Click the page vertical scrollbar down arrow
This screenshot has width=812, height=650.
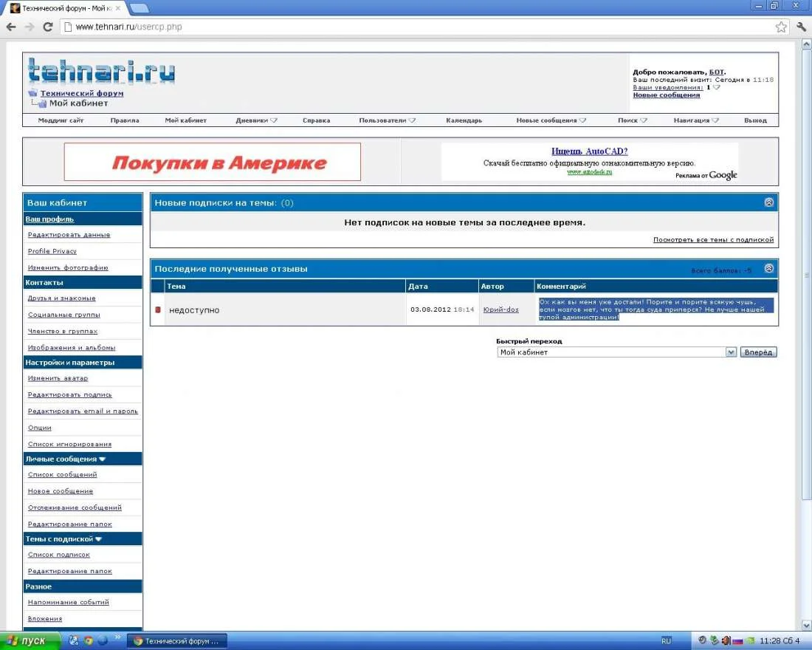[806, 626]
